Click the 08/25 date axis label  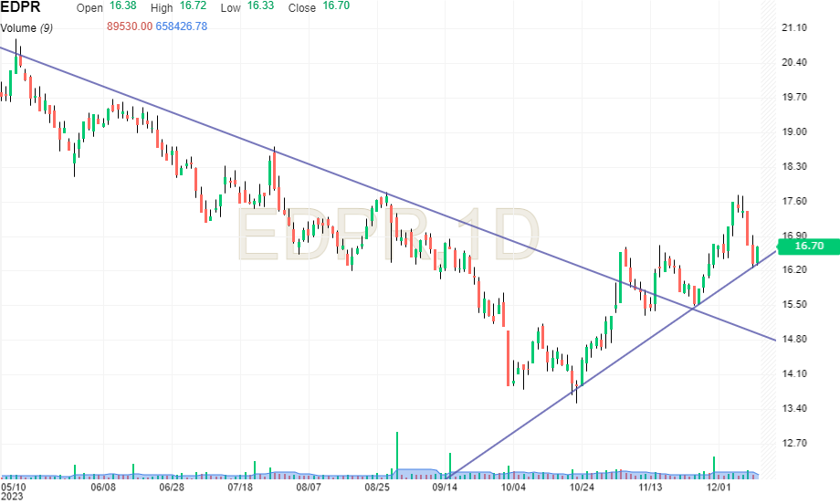377,488
